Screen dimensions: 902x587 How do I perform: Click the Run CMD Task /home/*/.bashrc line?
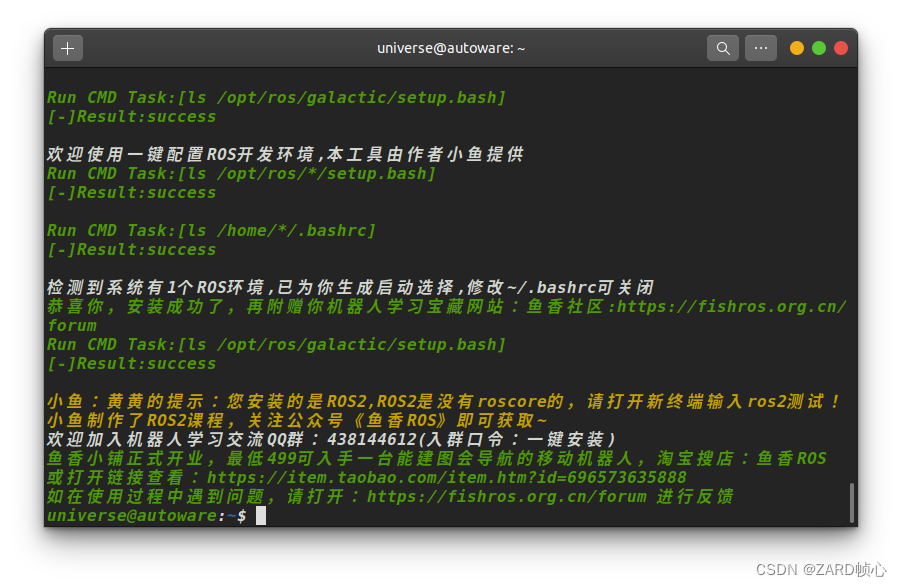[211, 231]
